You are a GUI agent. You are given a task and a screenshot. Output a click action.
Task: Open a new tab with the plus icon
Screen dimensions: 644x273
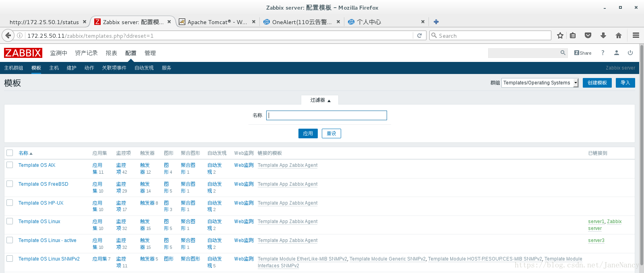pos(436,22)
